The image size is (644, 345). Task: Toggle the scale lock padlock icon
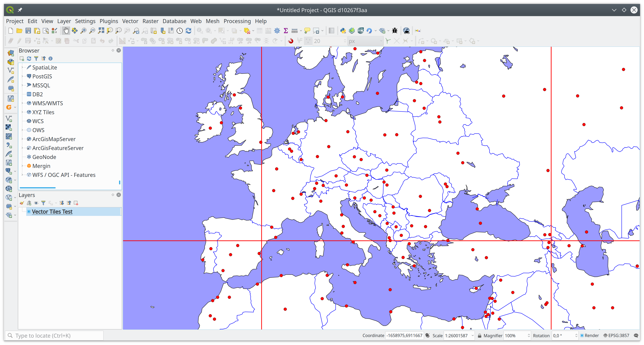pyautogui.click(x=479, y=335)
